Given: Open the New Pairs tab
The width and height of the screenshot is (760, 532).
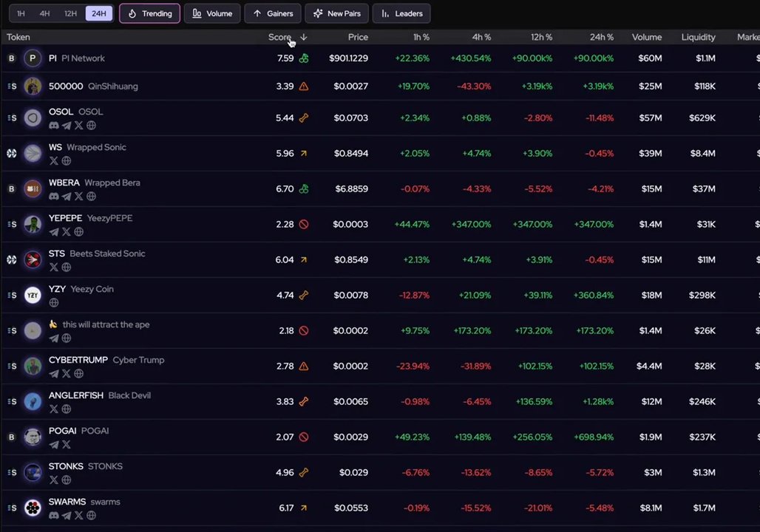Looking at the screenshot, I should tap(336, 13).
